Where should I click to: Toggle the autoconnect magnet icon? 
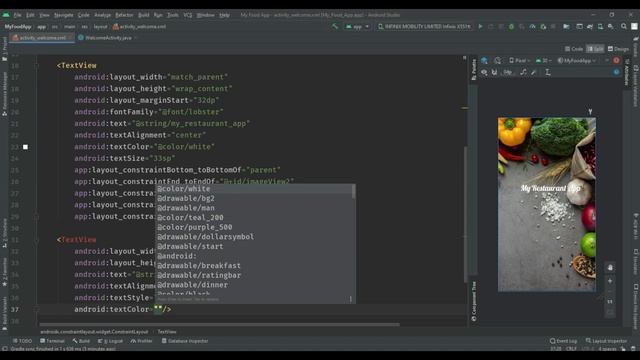494,72
